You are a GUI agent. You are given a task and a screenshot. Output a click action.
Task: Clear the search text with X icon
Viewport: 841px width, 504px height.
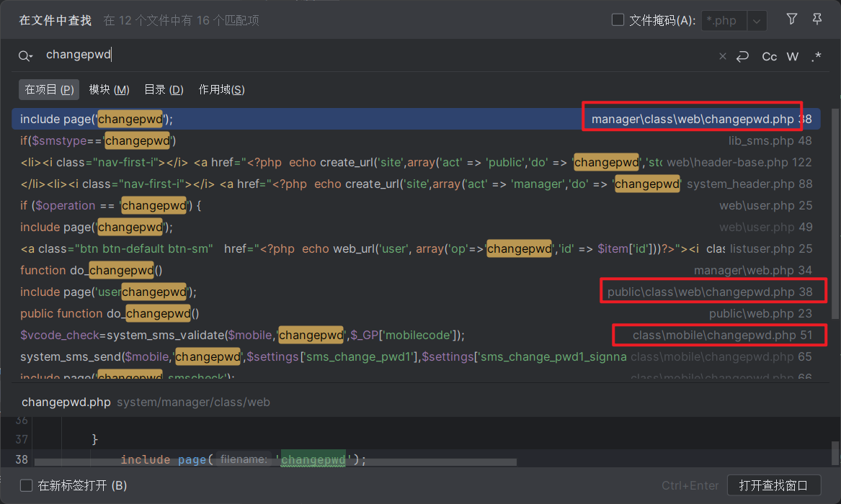(723, 56)
